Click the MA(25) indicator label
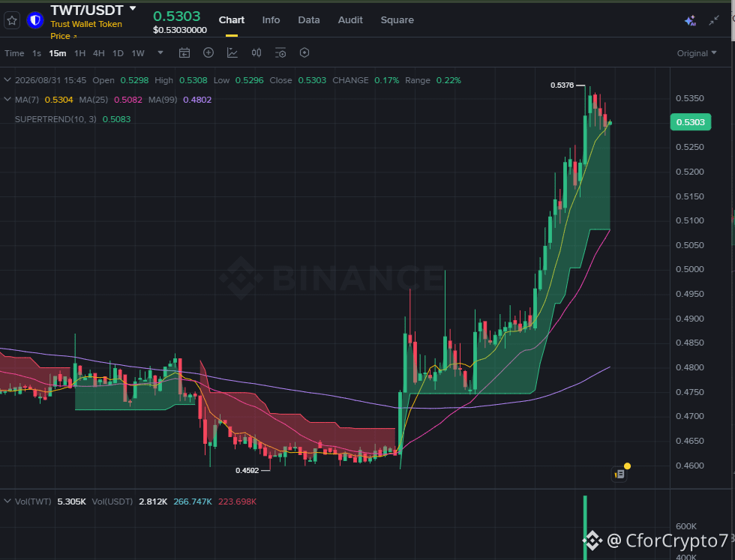This screenshot has height=560, width=735. pos(93,100)
